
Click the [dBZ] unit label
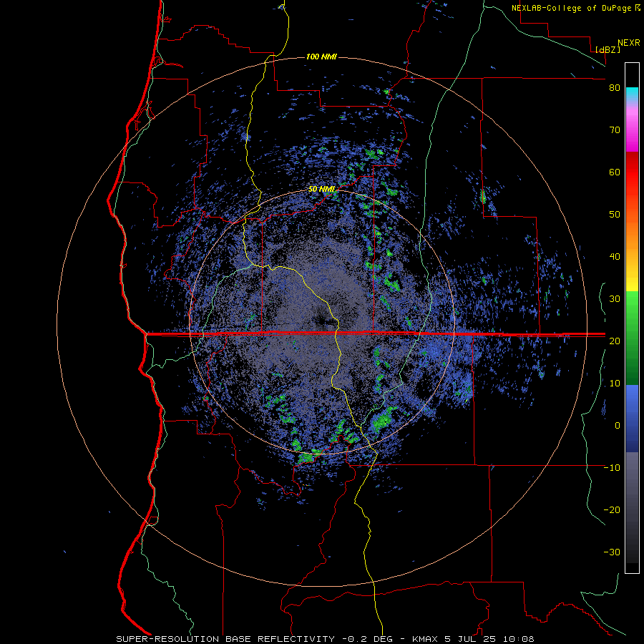coord(608,49)
